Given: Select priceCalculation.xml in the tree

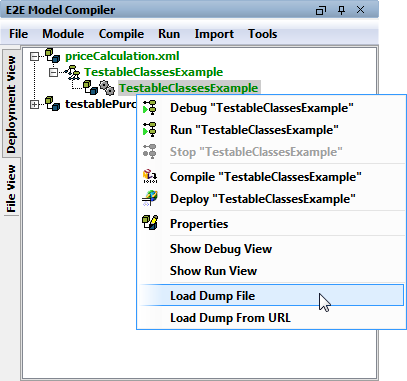Looking at the screenshot, I should pos(122,56).
